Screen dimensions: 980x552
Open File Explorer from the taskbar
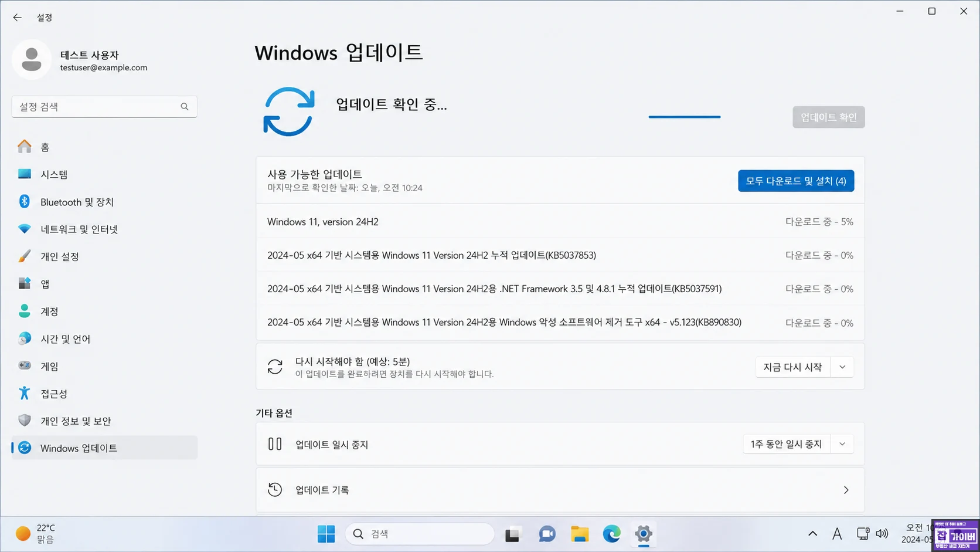(580, 534)
